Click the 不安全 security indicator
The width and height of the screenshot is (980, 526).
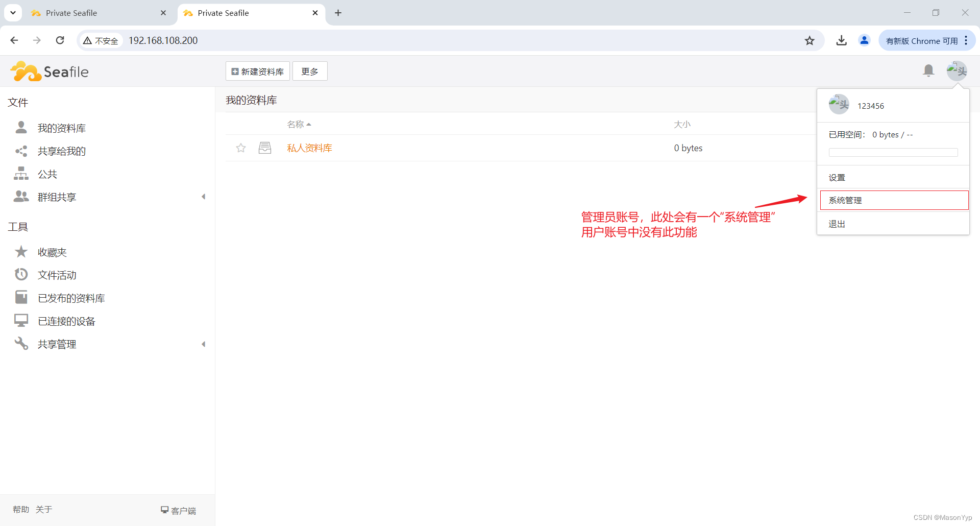(x=101, y=40)
